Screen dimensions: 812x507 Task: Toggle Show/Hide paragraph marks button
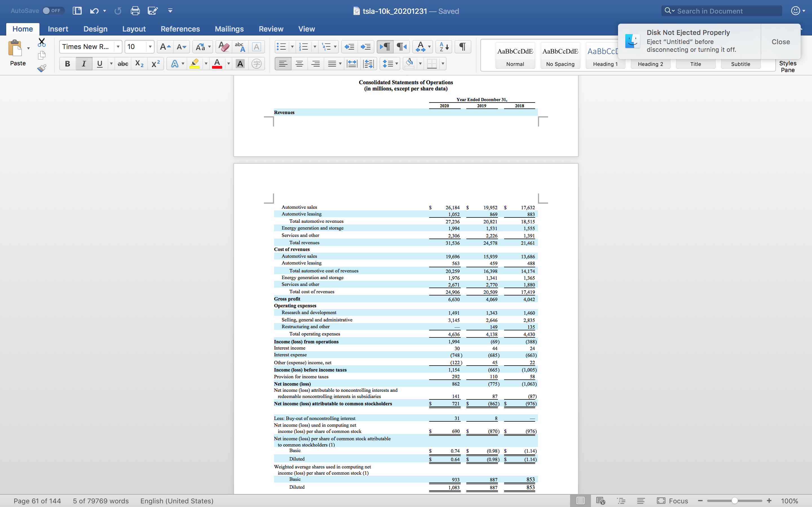462,46
